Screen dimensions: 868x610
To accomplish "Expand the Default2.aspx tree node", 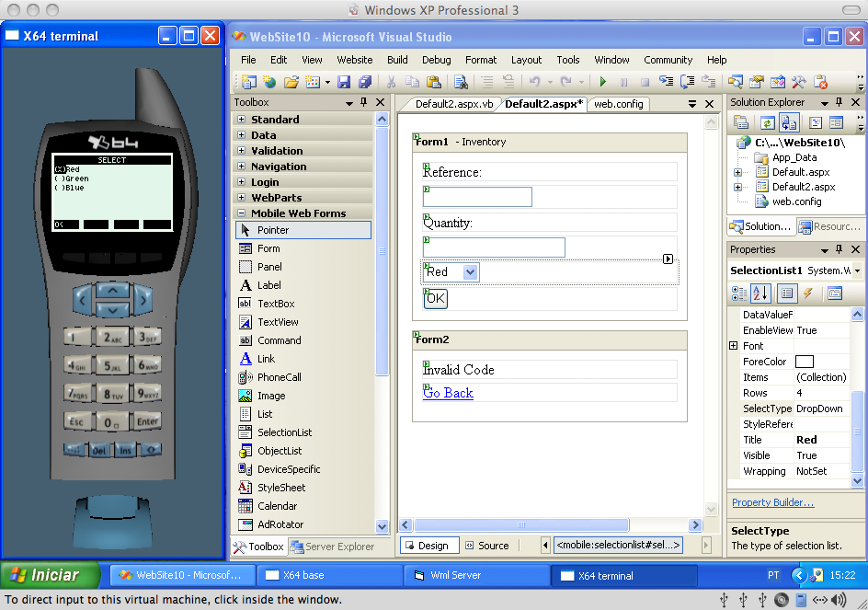I will (x=737, y=188).
